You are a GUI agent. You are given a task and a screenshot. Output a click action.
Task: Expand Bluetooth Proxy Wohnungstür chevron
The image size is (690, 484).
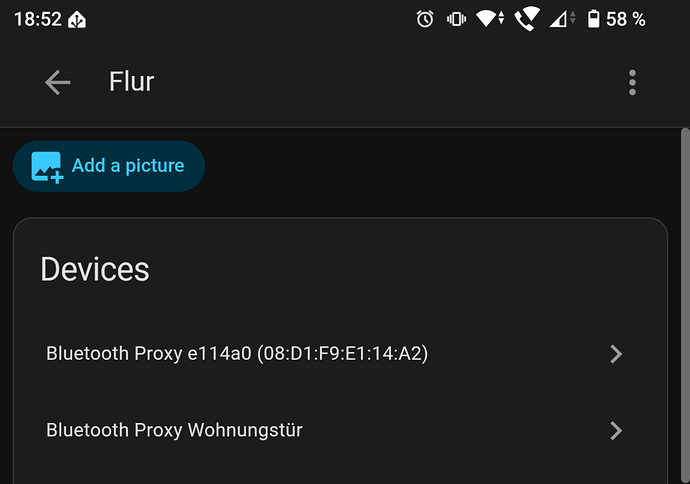pyautogui.click(x=616, y=430)
